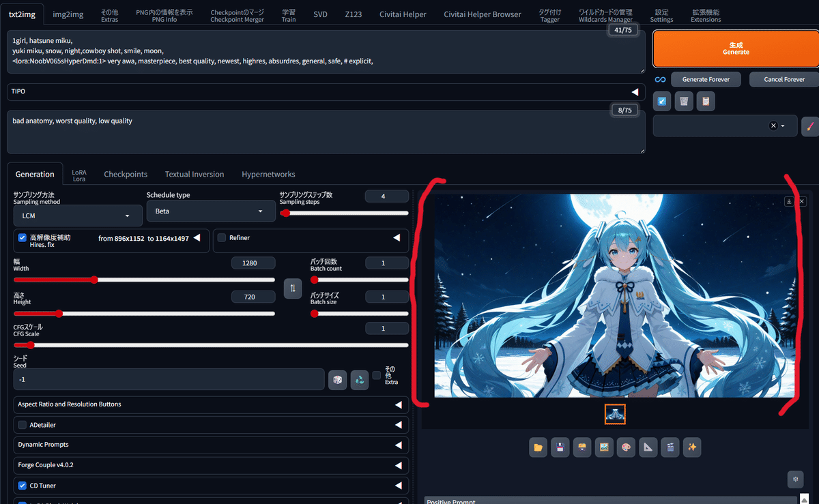Open the Civitai Helper Browser tab
819x504 pixels.
[482, 14]
